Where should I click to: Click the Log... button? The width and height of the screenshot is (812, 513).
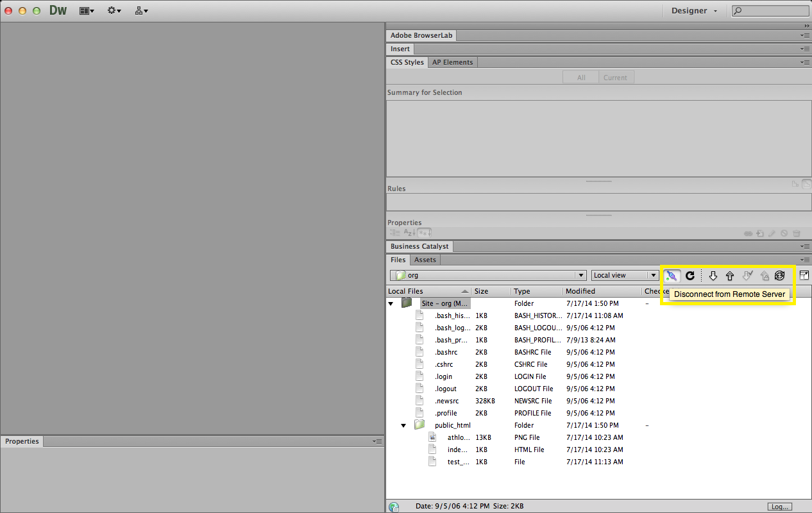[x=780, y=507]
